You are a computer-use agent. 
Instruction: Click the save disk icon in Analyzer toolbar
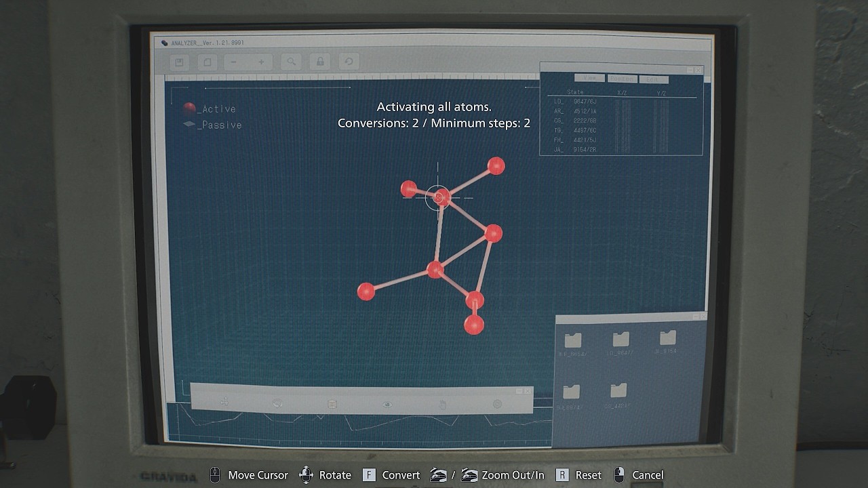179,62
